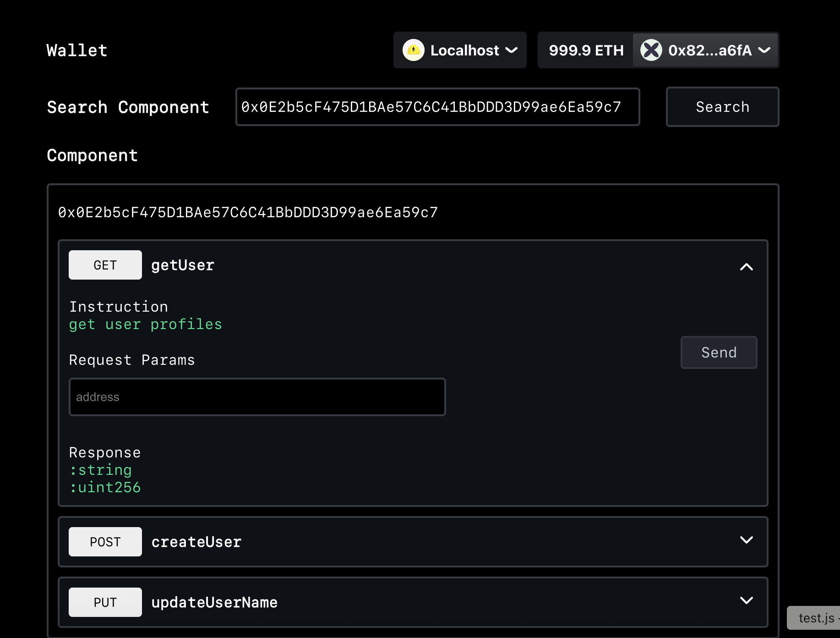Click the Wallet heading
Screen dimensions: 840x638
(x=77, y=50)
